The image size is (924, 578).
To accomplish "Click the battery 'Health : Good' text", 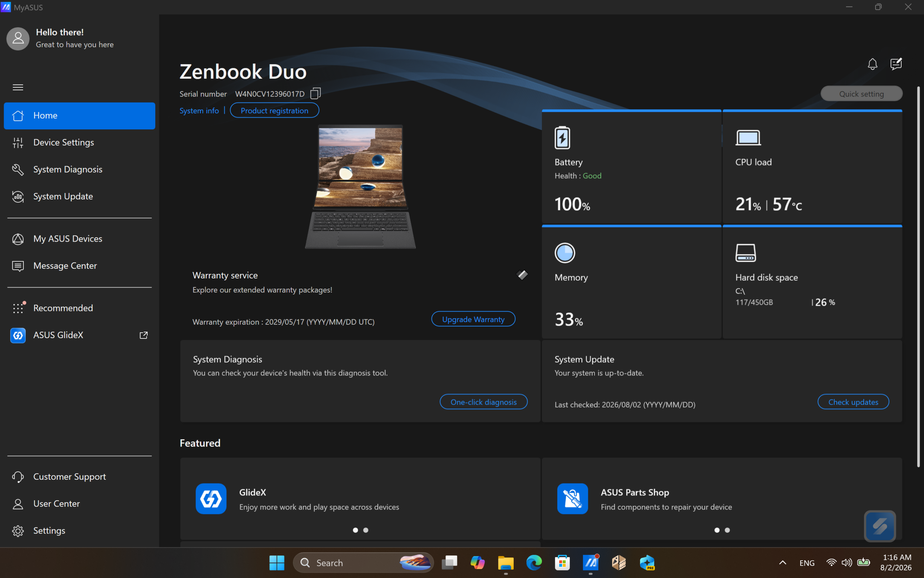I will pos(578,176).
